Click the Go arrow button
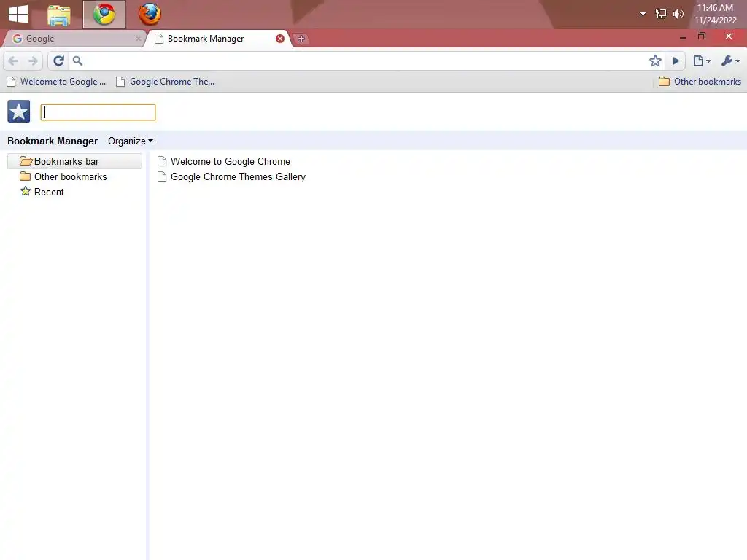 (x=676, y=61)
